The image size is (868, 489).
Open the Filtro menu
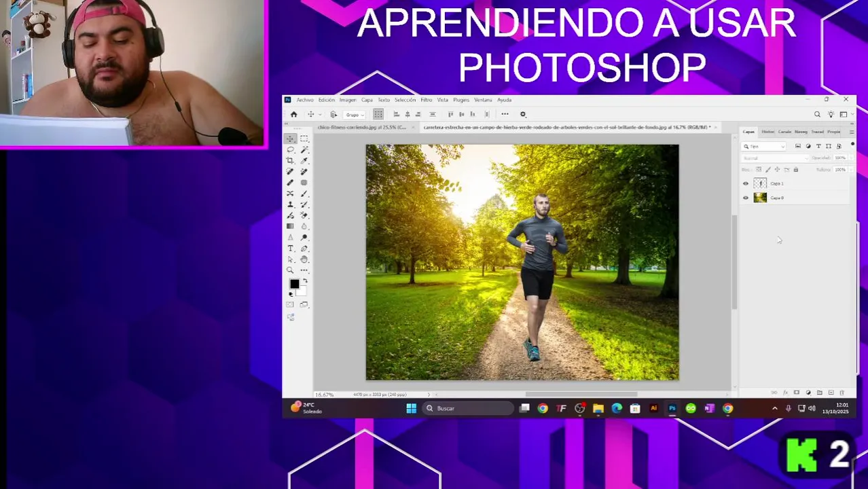click(427, 100)
